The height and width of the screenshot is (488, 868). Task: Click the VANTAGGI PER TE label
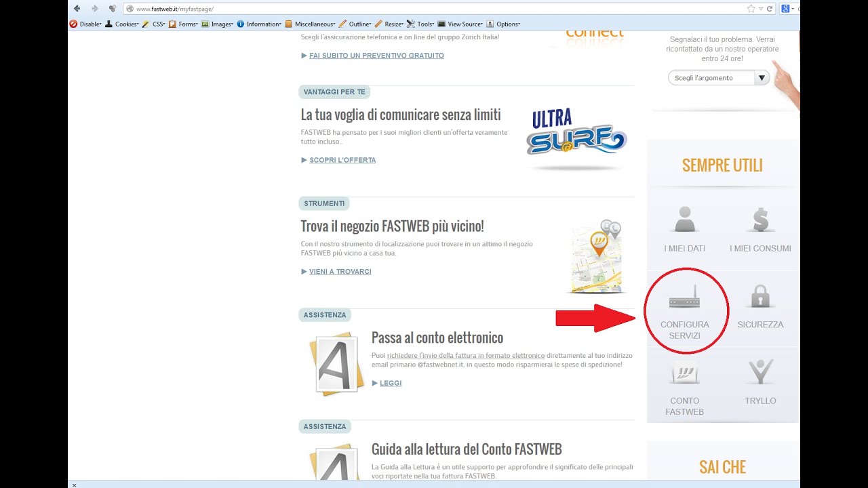coord(334,92)
